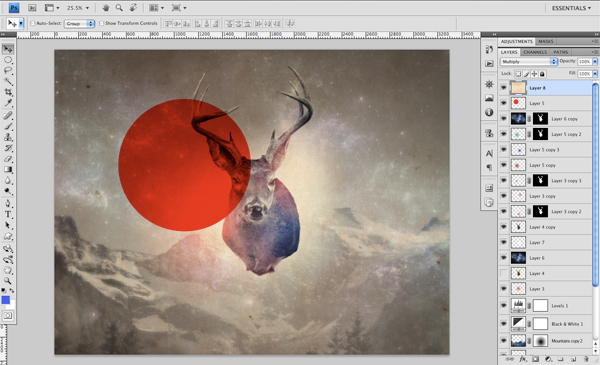Select the Magic Wand tool
This screenshot has height=365, width=600.
click(8, 81)
